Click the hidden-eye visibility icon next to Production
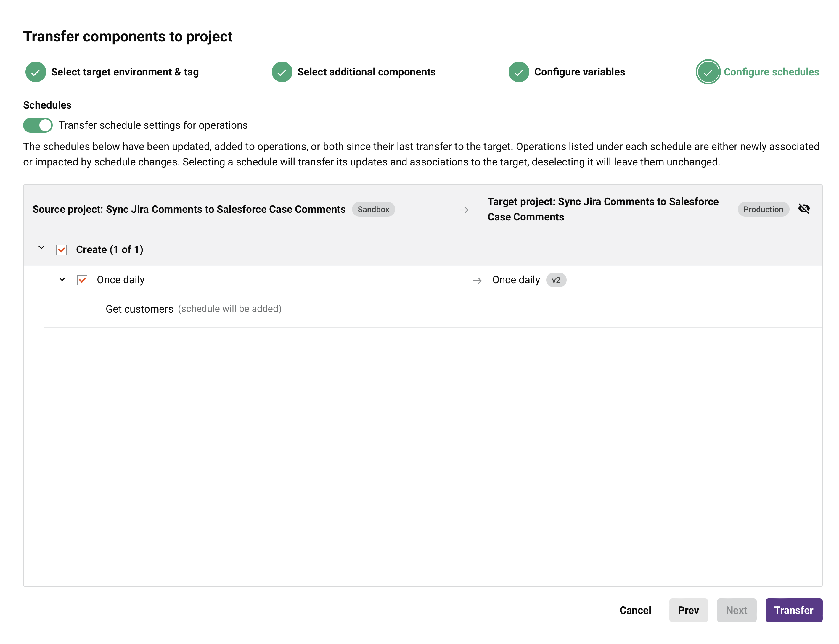The image size is (839, 644). (x=804, y=209)
